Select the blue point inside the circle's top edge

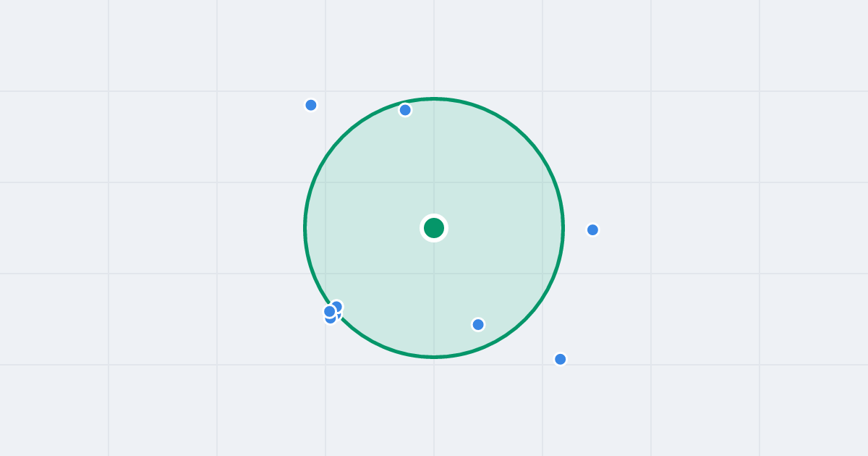click(x=405, y=110)
